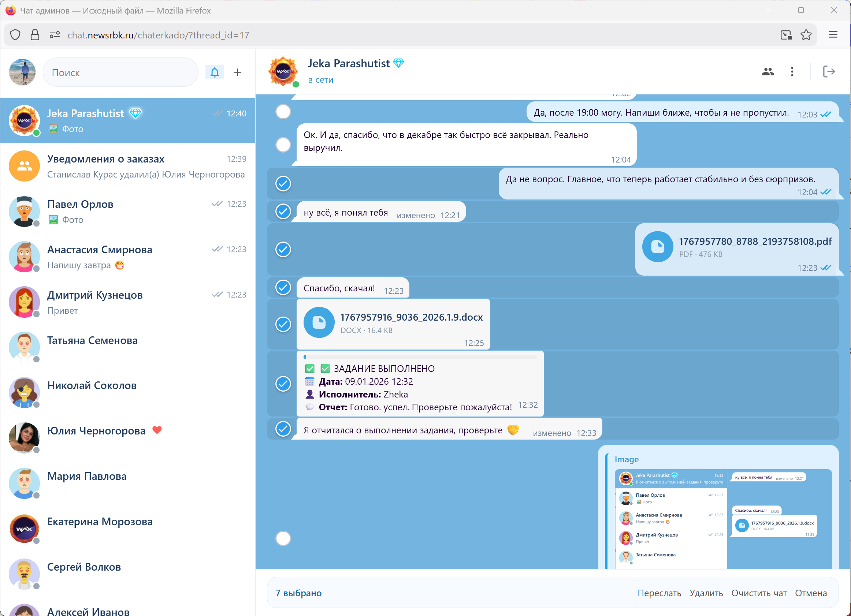
Task: Open 'Уведомления о заказах' conversation
Action: click(127, 166)
